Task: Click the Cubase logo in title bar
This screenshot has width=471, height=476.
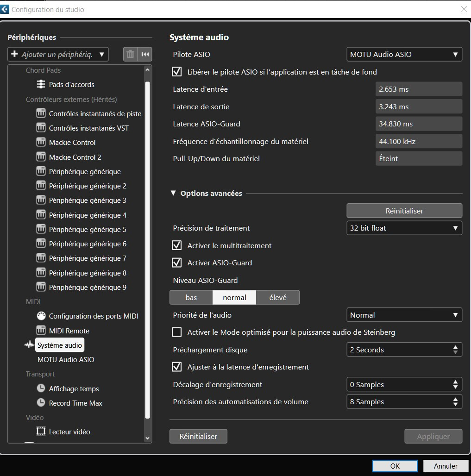Action: point(5,9)
